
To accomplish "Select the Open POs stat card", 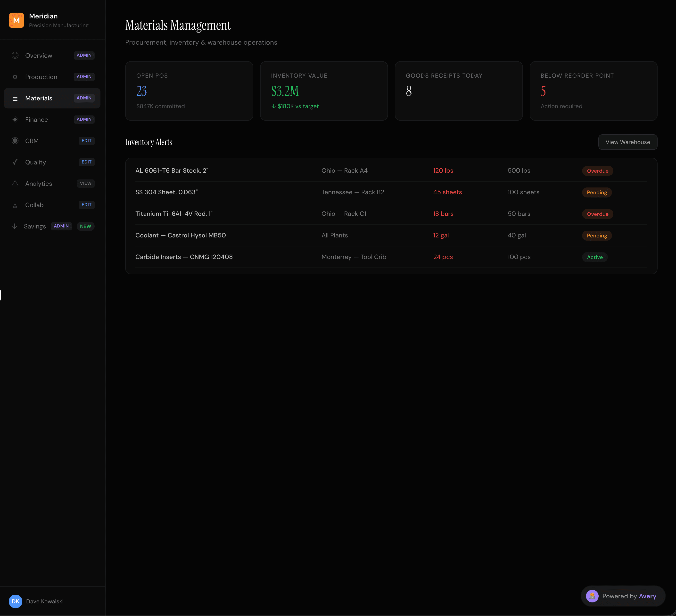I will click(189, 91).
